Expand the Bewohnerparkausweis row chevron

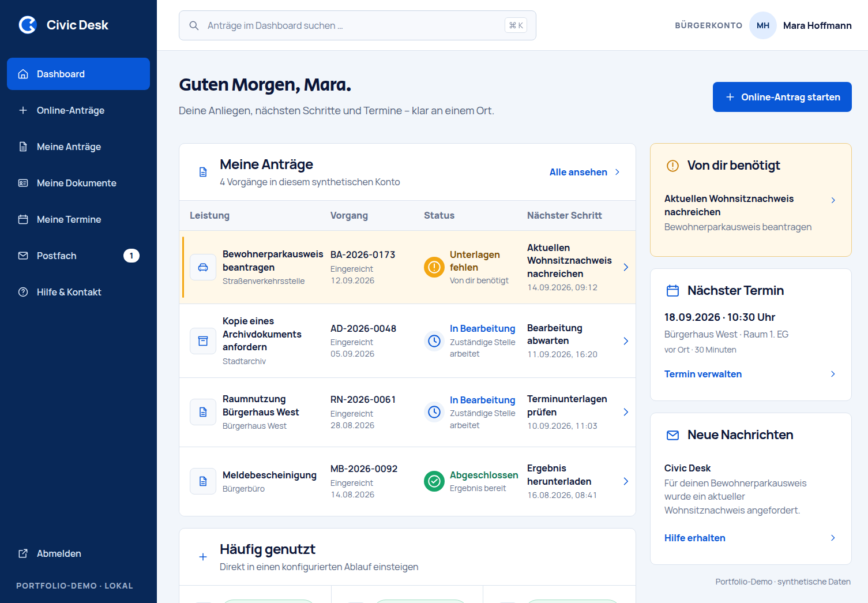pos(626,267)
